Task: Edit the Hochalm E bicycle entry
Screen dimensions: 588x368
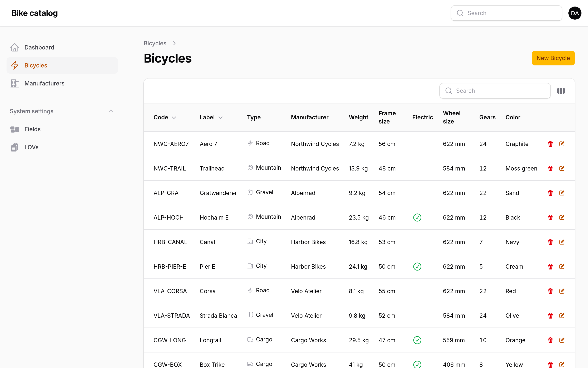Action: (x=562, y=218)
